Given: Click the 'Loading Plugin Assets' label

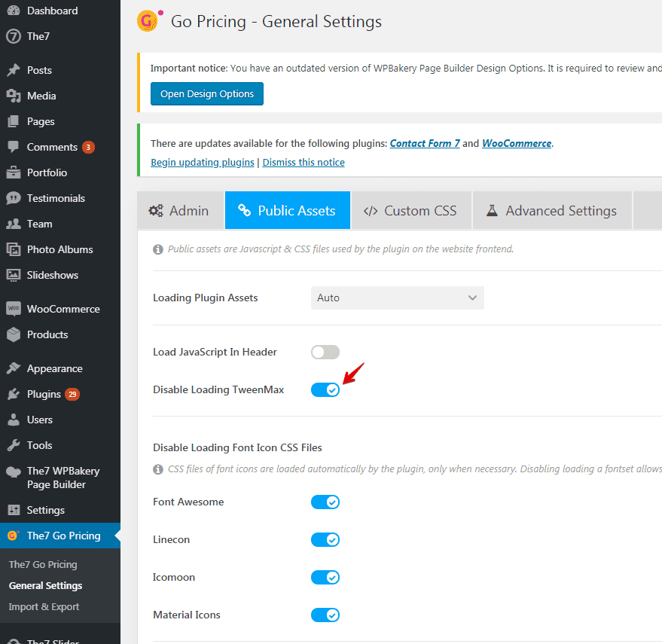Looking at the screenshot, I should 205,298.
